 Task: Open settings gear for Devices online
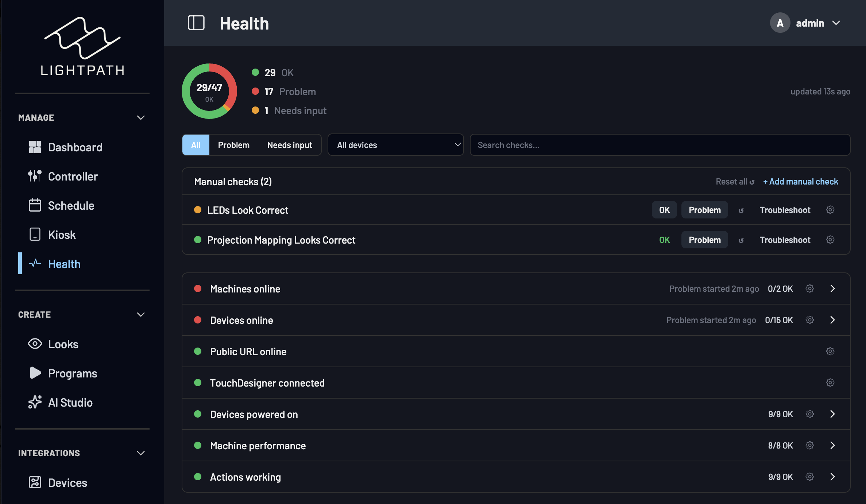(810, 320)
